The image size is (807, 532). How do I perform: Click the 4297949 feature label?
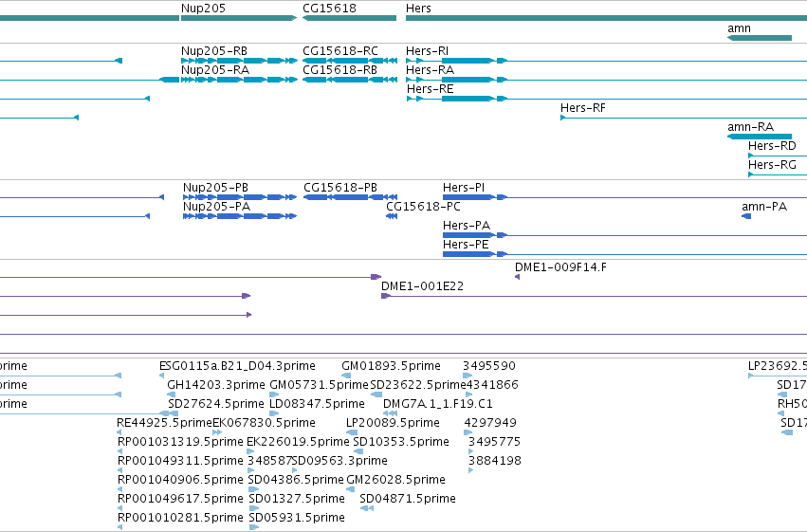click(x=490, y=424)
